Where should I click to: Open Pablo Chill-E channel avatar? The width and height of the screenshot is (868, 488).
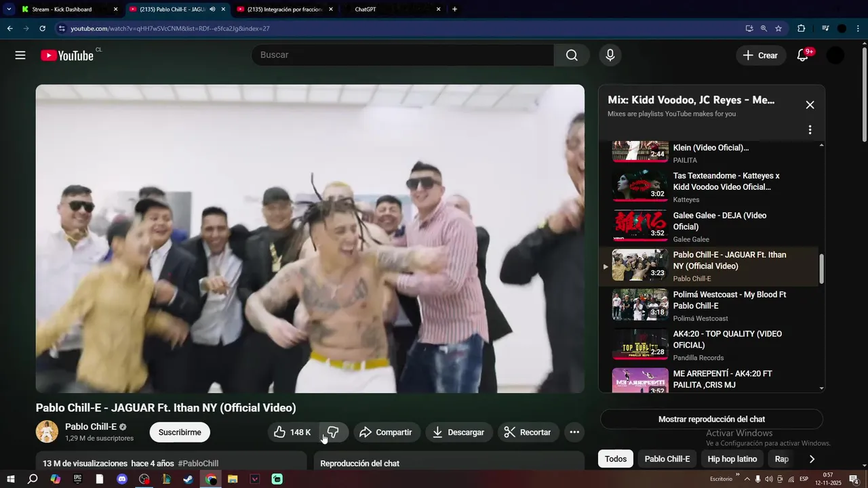coord(47,432)
